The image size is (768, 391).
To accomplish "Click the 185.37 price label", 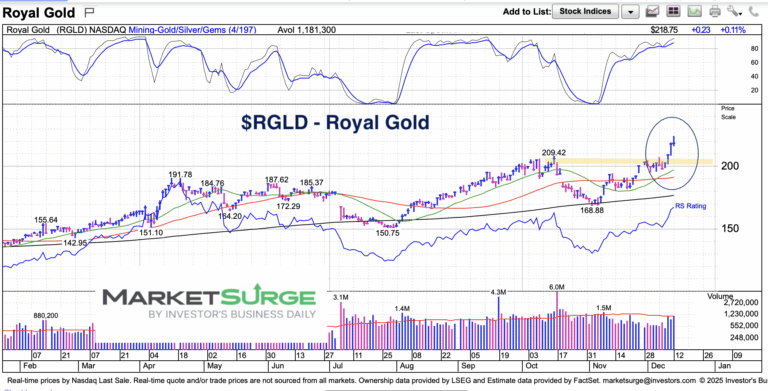I will tap(312, 183).
